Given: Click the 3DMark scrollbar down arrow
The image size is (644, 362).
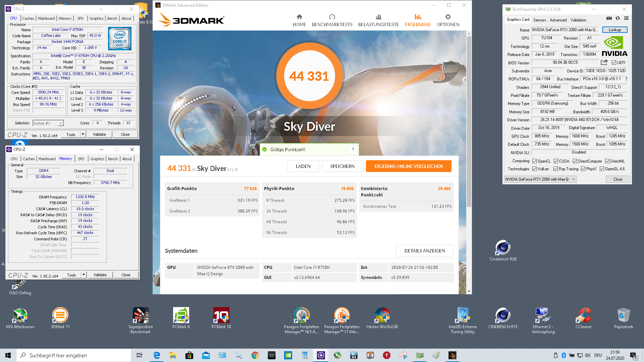Looking at the screenshot, I should (469, 291).
